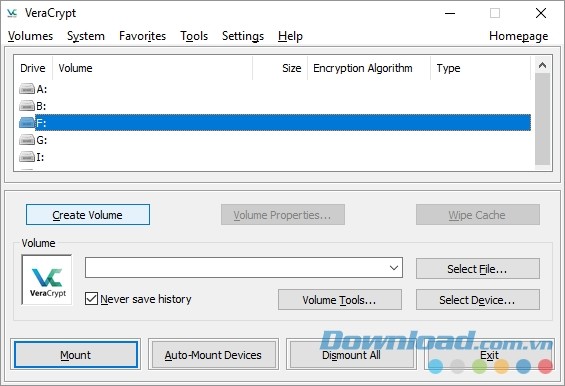Select the A: row text
The image size is (565, 386).
(42, 89)
